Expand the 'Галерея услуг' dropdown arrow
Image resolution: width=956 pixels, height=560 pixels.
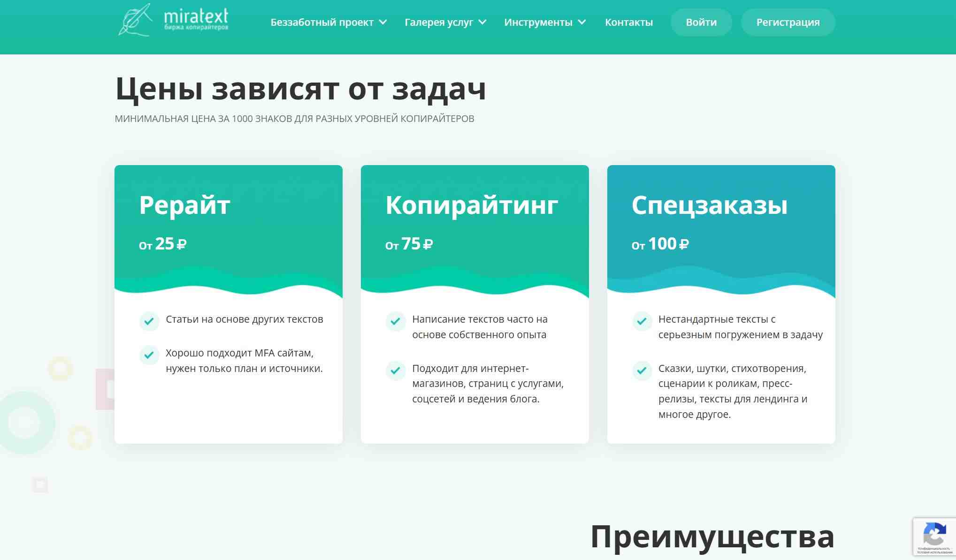[x=482, y=22]
